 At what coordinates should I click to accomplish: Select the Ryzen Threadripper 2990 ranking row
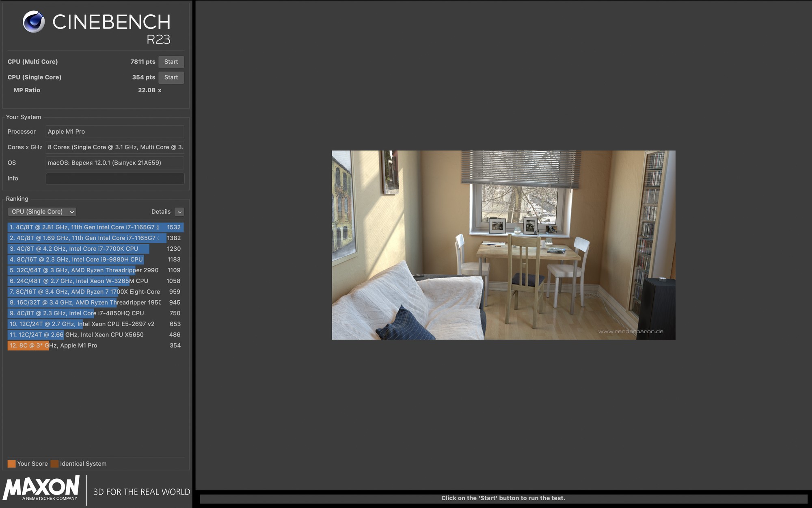coord(95,270)
